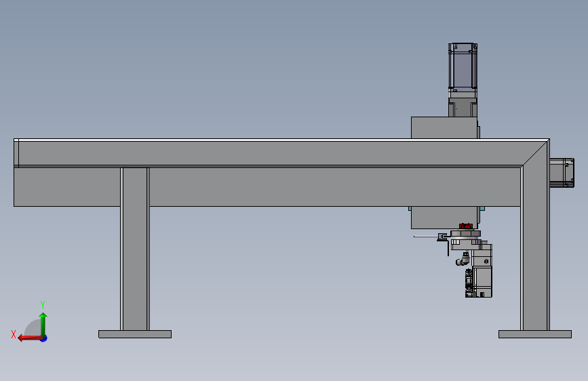The width and height of the screenshot is (588, 381).
Task: Select the hanging gearbox motor below the carriage
Action: pyautogui.click(x=482, y=270)
